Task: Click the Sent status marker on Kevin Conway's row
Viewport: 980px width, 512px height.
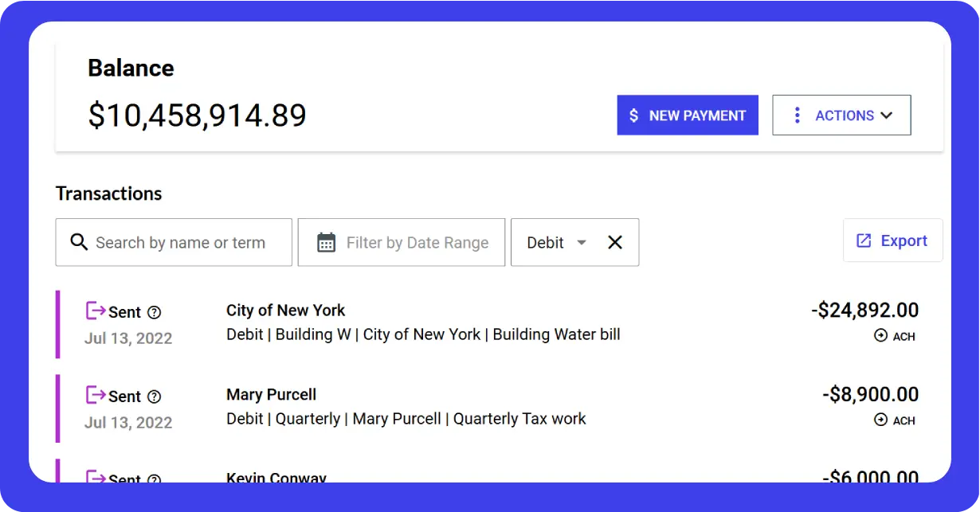Action: pos(120,478)
